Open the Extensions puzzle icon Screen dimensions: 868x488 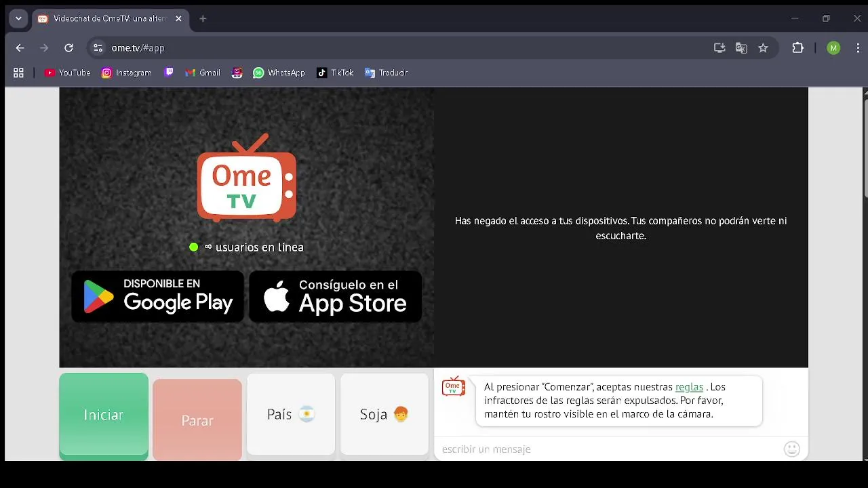(798, 48)
